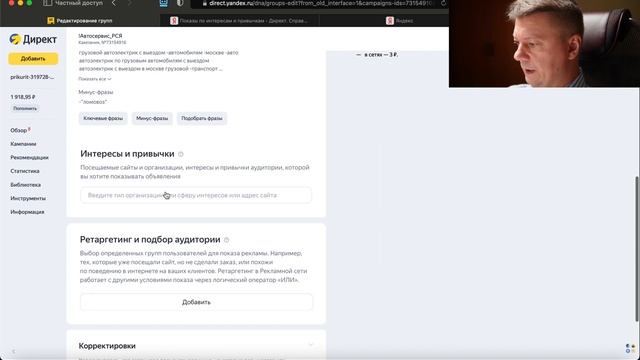640x360 pixels.
Task: Click the Ключевые фразы button
Action: tap(103, 118)
